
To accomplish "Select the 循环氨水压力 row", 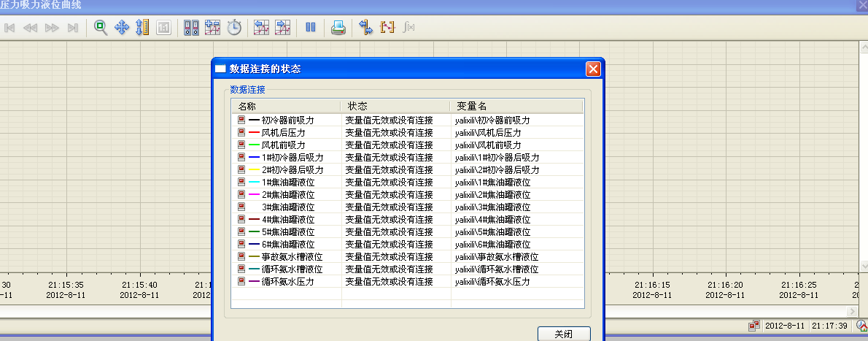I will tap(287, 281).
